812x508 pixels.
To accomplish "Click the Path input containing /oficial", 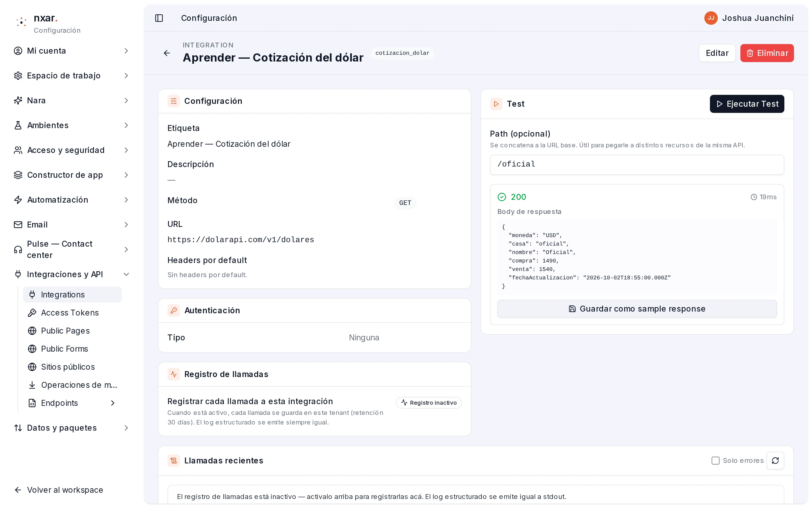I will point(637,165).
